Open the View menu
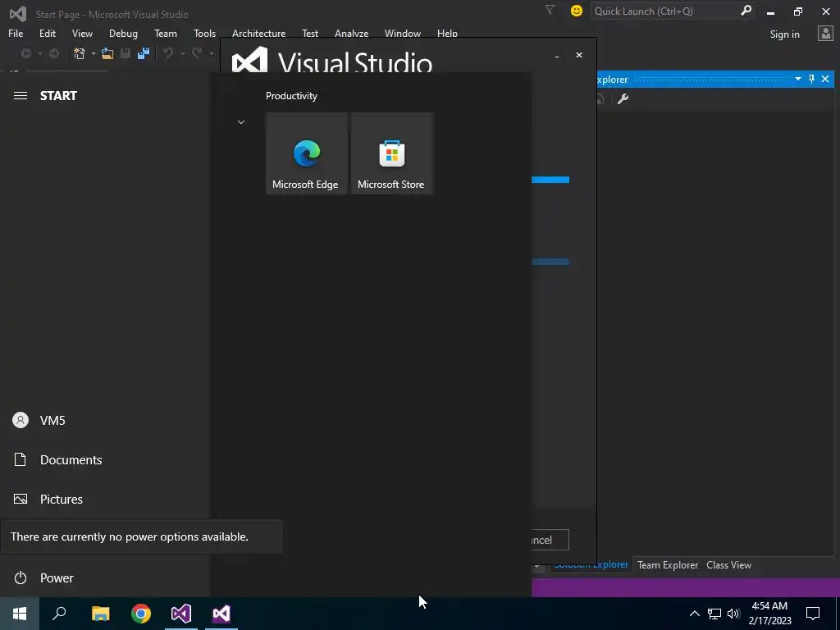The height and width of the screenshot is (630, 840). coord(82,33)
